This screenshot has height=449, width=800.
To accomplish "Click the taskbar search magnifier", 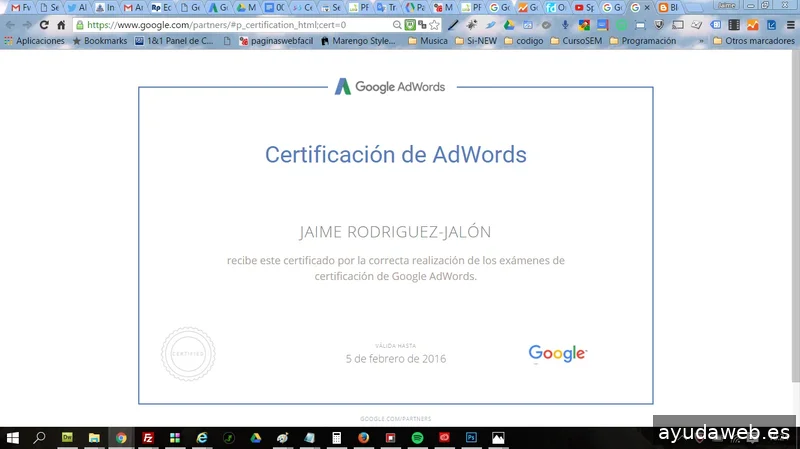I will [x=39, y=438].
